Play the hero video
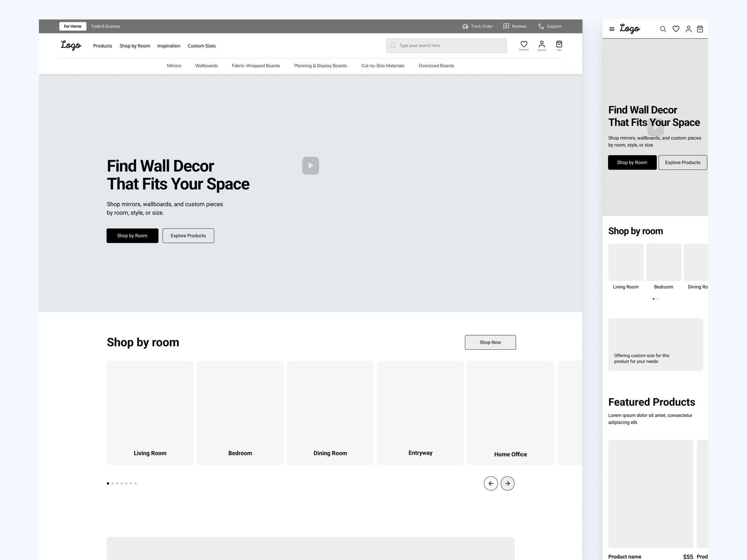 [310, 166]
